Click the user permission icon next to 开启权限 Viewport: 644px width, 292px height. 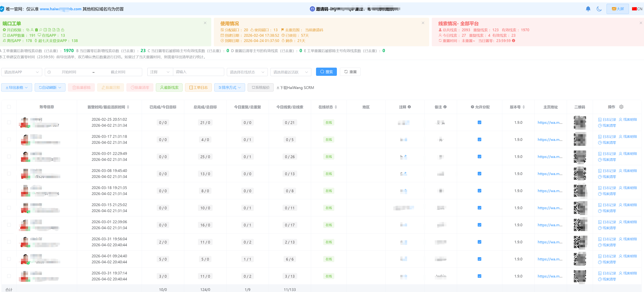32,30
